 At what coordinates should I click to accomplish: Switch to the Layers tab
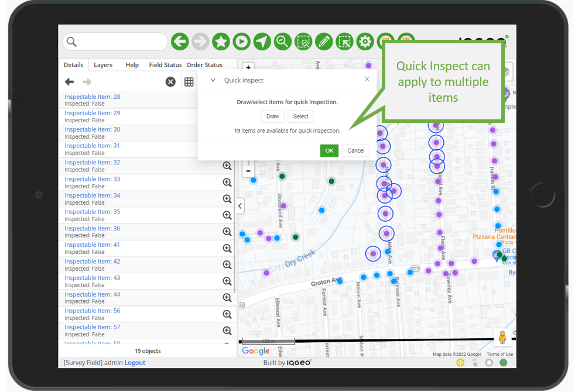click(x=103, y=65)
